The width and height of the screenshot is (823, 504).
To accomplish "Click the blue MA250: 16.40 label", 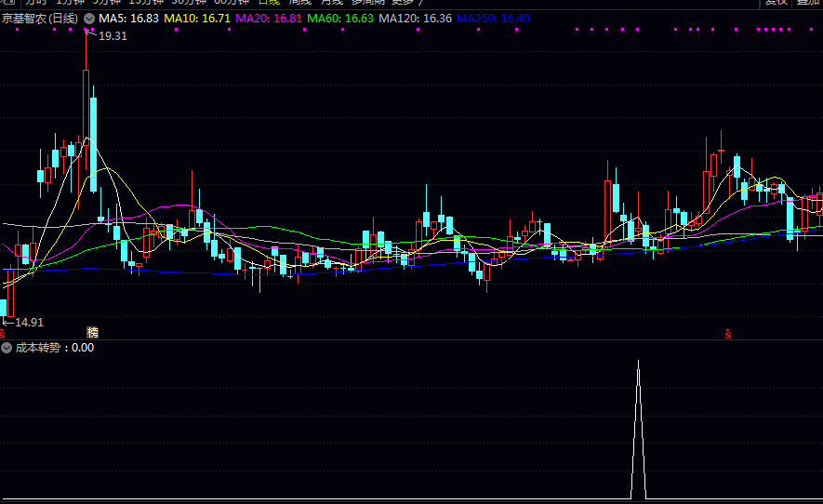I will [493, 19].
